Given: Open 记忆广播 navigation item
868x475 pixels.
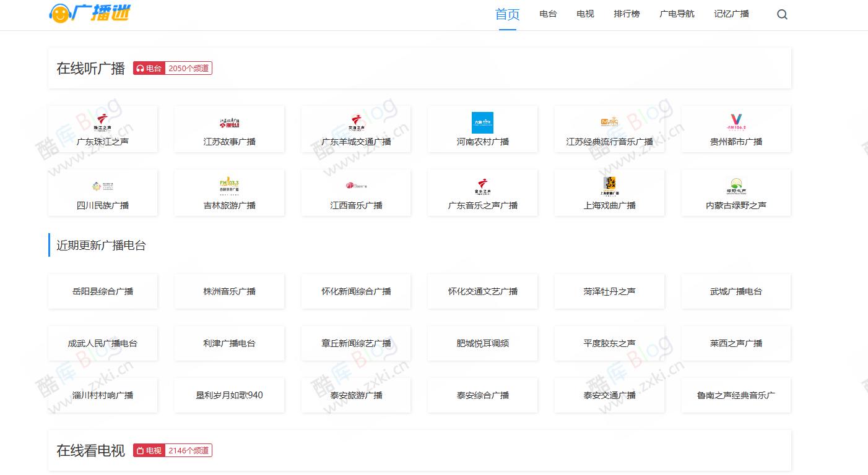Looking at the screenshot, I should [731, 14].
